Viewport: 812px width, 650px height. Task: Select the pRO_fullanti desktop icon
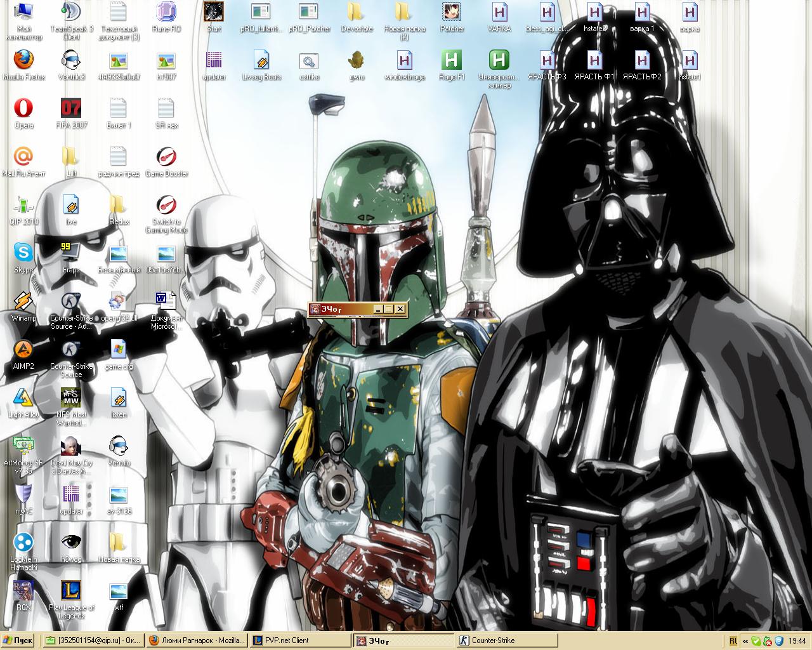point(261,17)
